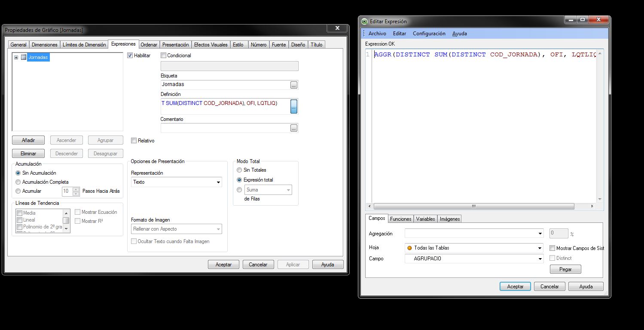The image size is (644, 330).
Task: Expand the Jornadas expression tree node
Action: click(x=16, y=57)
